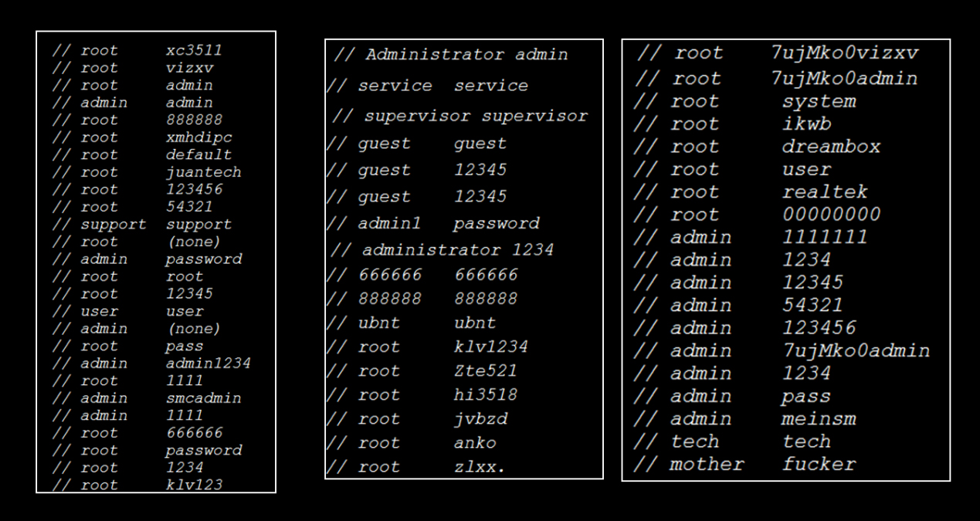Select the xmhdipc entry in left panel
This screenshot has height=521, width=980.
(x=198, y=137)
